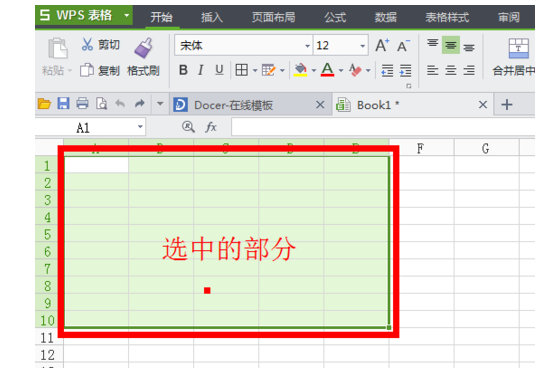Screen dimensions: 538x368
Task: Switch to 插入 ribbon tab
Action: pyautogui.click(x=212, y=17)
